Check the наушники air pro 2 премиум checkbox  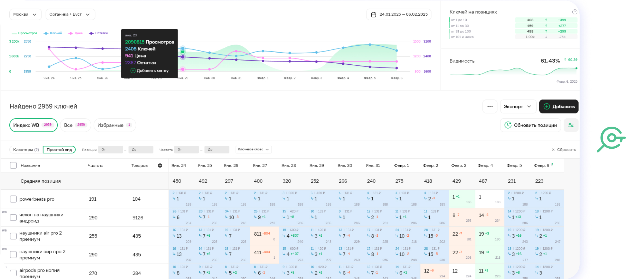pos(13,236)
